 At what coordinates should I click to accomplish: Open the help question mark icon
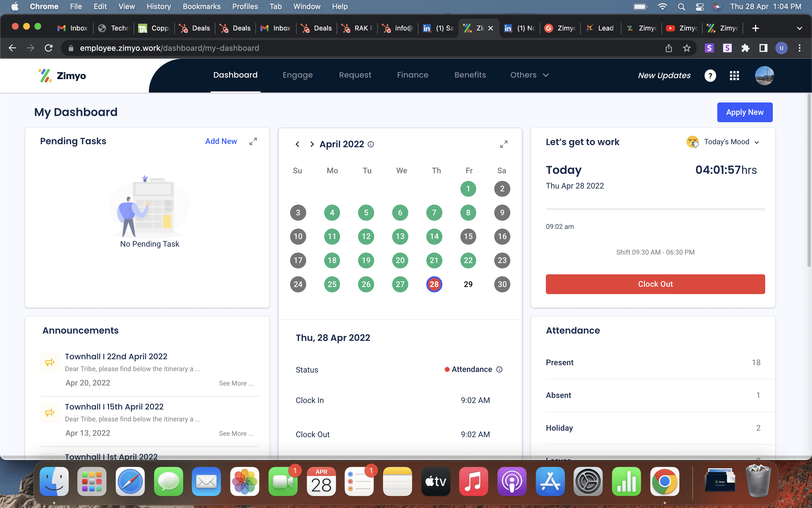pyautogui.click(x=710, y=76)
